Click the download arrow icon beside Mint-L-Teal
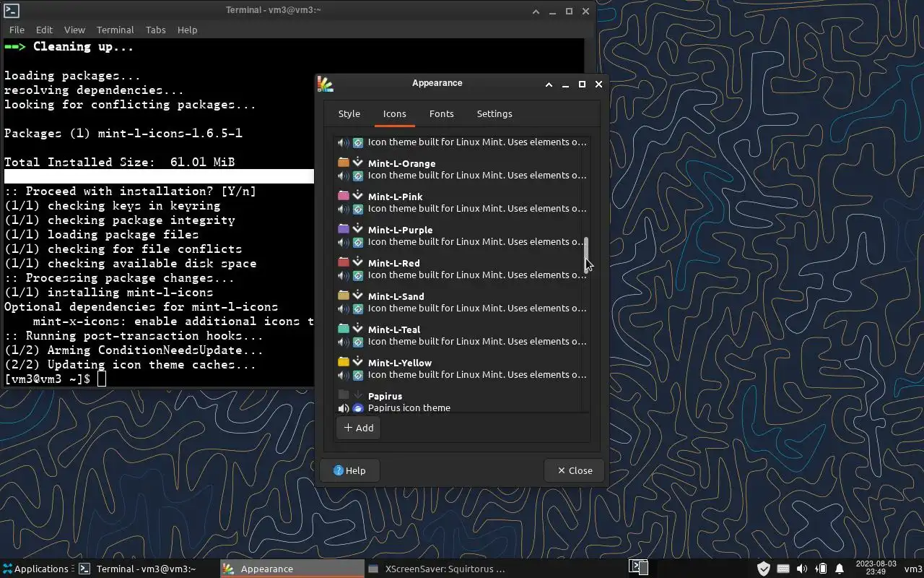This screenshot has height=578, width=924. [x=357, y=329]
